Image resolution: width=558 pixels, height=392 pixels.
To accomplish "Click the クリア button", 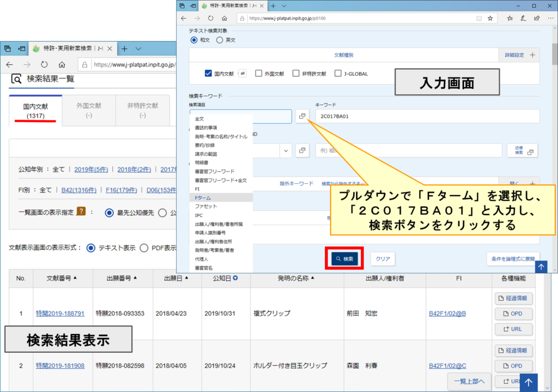I will point(383,259).
